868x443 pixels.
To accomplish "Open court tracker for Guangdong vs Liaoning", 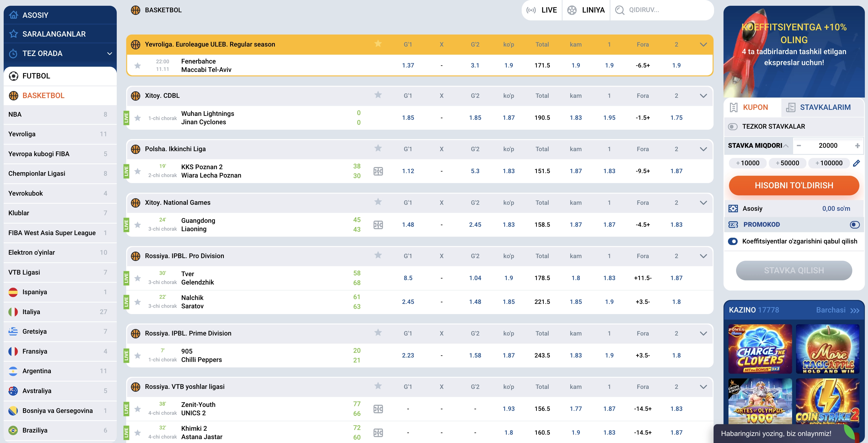I will 378,225.
